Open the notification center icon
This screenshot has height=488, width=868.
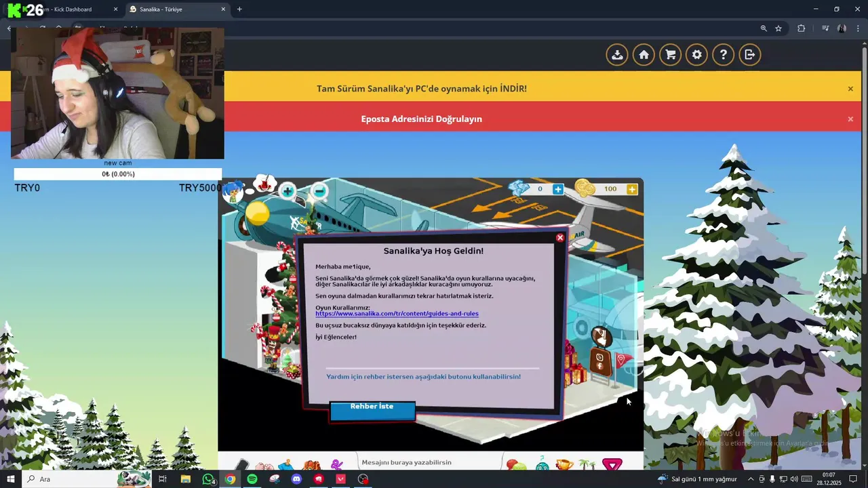[853, 479]
